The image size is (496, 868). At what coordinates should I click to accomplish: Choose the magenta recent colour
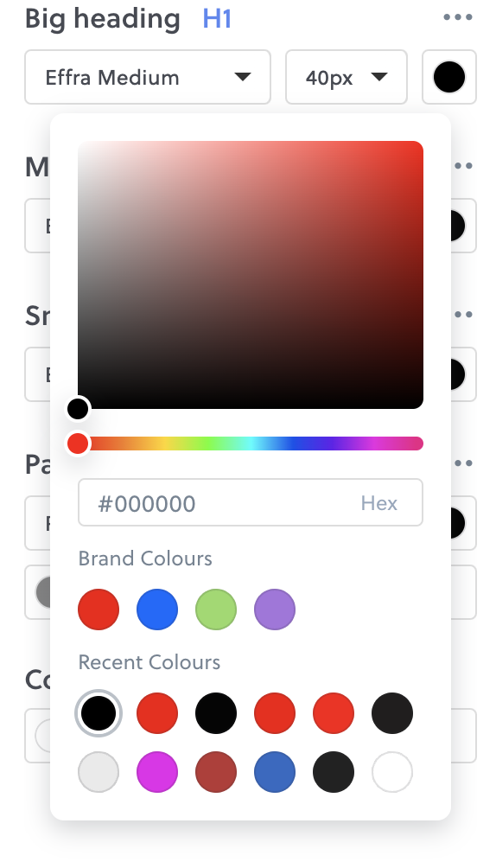157,772
